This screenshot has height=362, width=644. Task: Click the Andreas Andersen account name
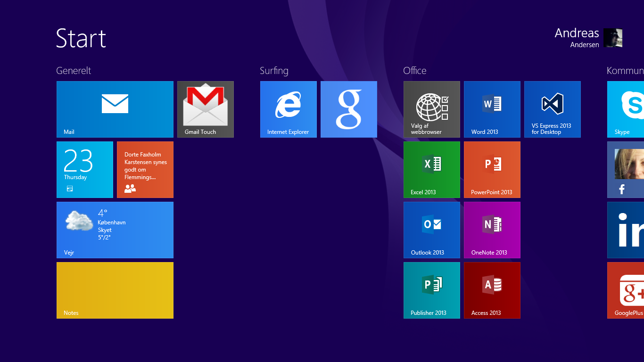pos(577,38)
